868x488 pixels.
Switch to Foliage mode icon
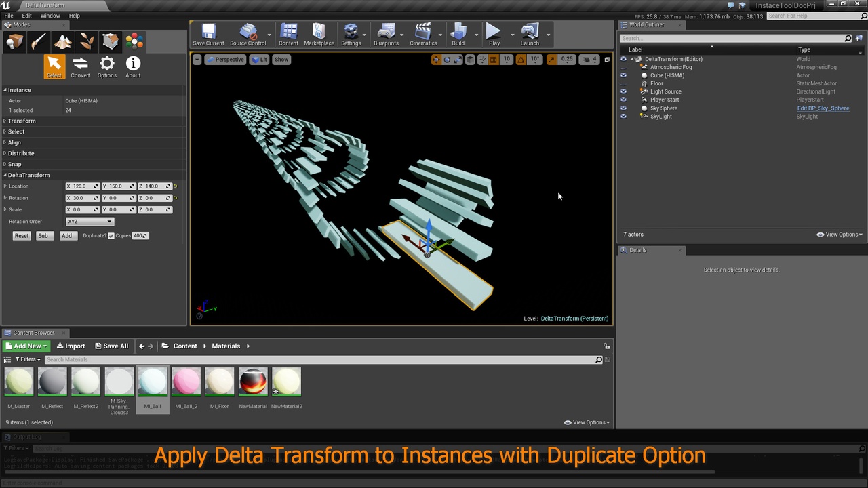[x=87, y=42]
